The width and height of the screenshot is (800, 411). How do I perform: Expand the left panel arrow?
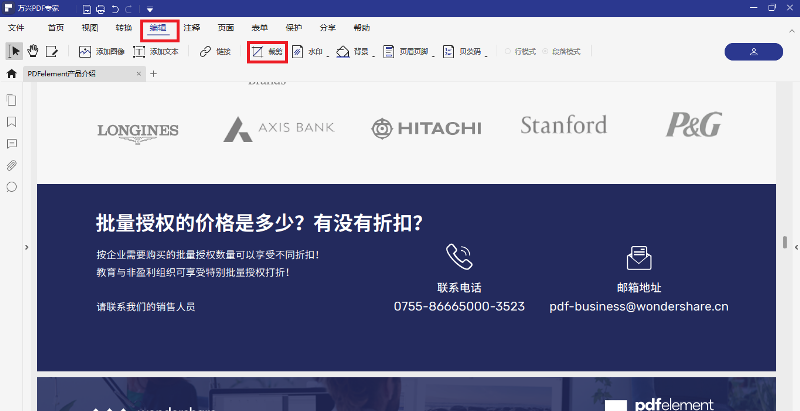pyautogui.click(x=27, y=247)
